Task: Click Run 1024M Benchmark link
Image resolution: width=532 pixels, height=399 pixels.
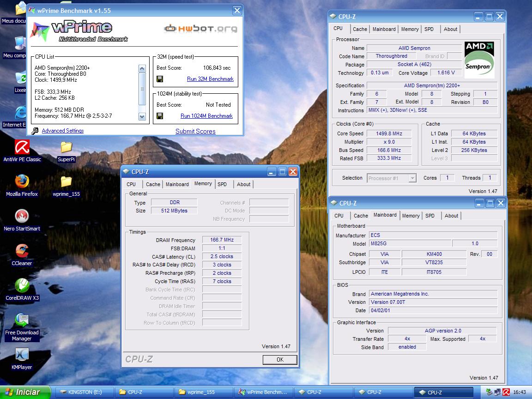Action: 206,116
